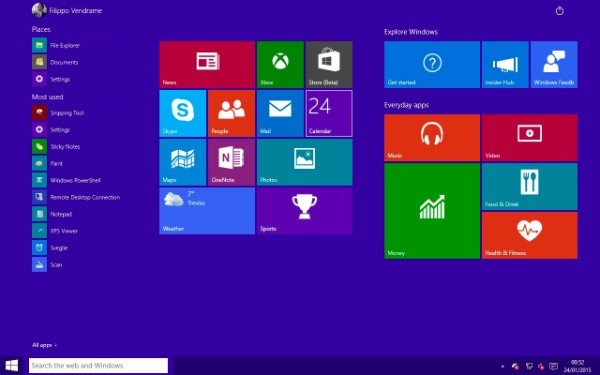Open the Windows Feedback tile

554,64
